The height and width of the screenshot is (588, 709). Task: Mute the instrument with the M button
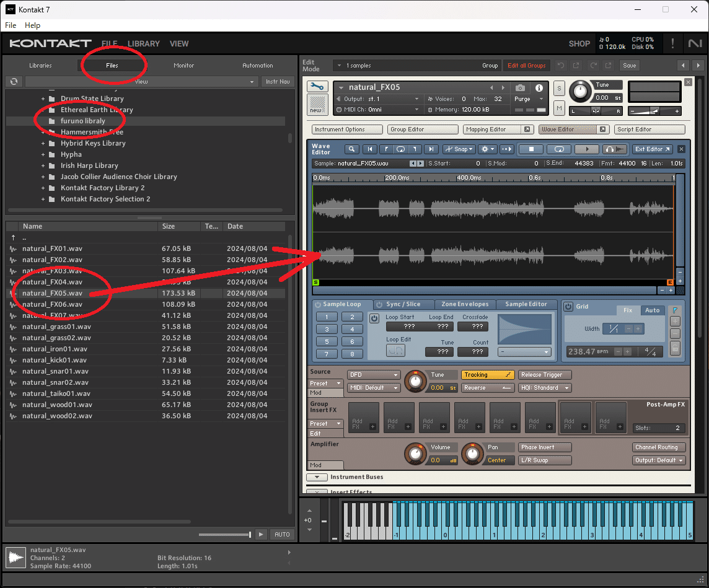pyautogui.click(x=560, y=108)
